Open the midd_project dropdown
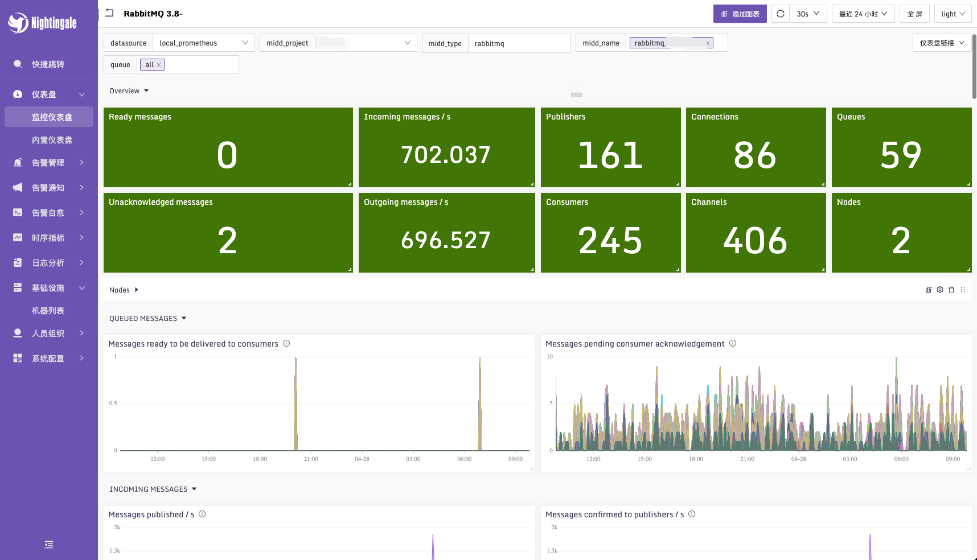Image resolution: width=977 pixels, height=560 pixels. click(x=366, y=43)
